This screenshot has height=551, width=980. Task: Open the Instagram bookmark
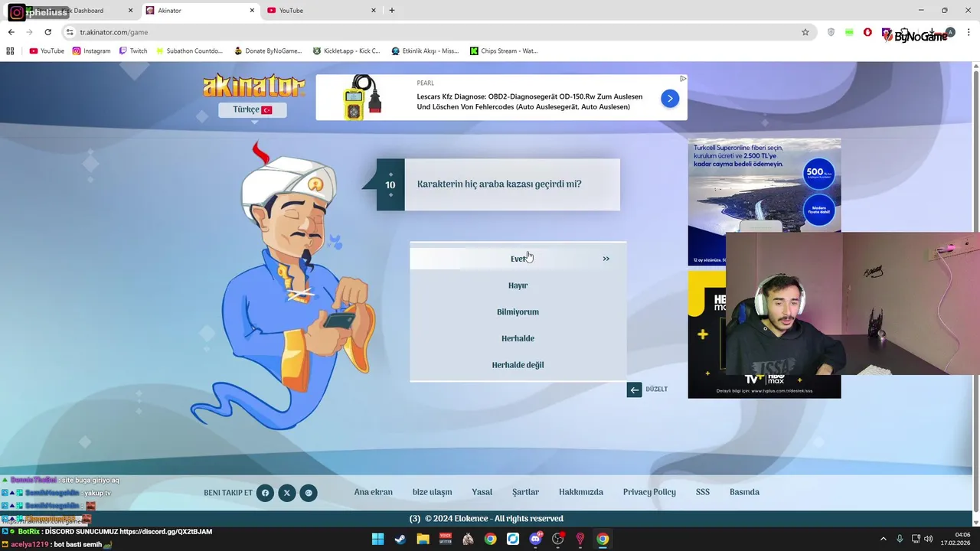click(92, 51)
